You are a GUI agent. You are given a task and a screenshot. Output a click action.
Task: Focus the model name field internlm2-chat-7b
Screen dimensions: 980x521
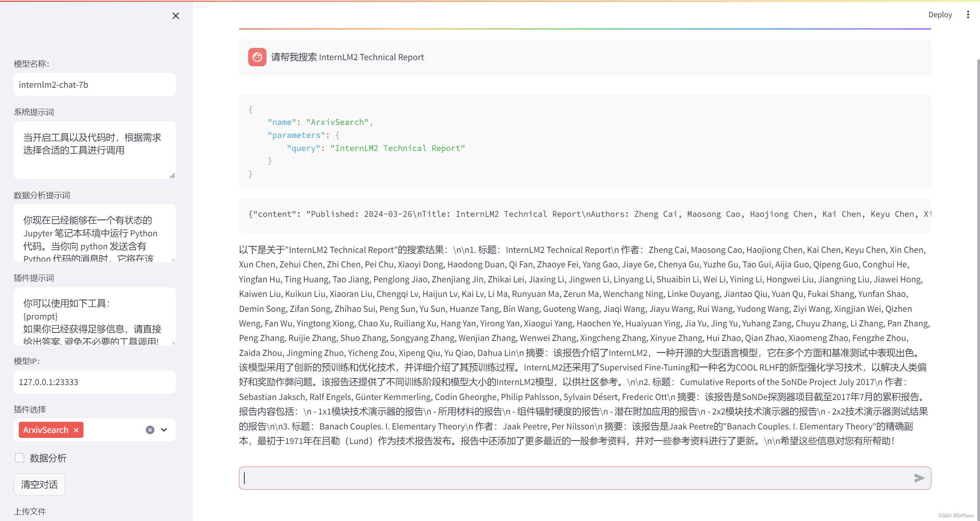[95, 85]
